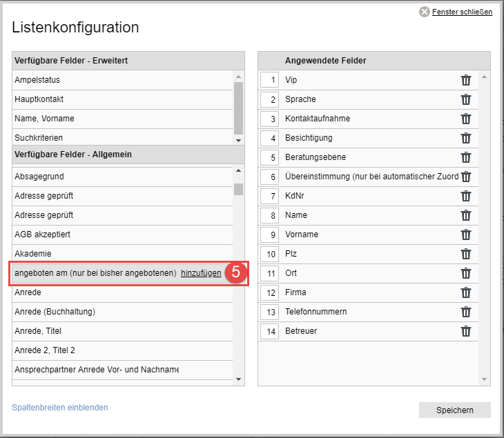Click hinzufügen link for angeboten am

pos(201,273)
